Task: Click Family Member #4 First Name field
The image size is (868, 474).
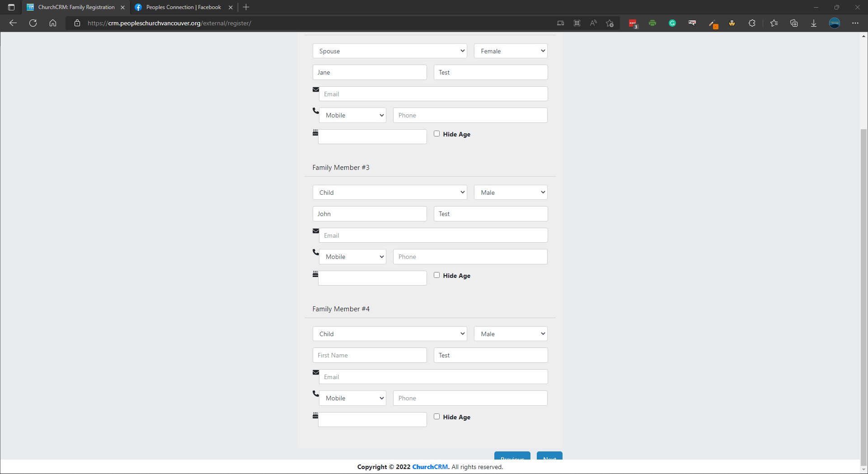Action: 369,355
